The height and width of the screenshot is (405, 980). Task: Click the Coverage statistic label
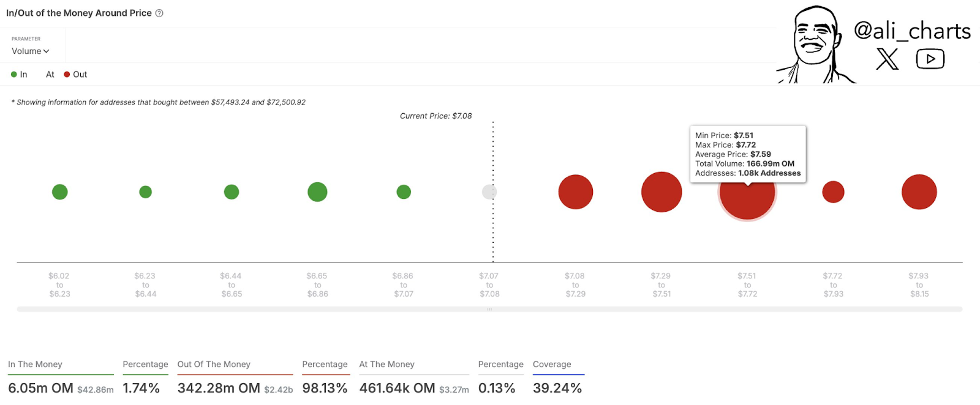551,364
